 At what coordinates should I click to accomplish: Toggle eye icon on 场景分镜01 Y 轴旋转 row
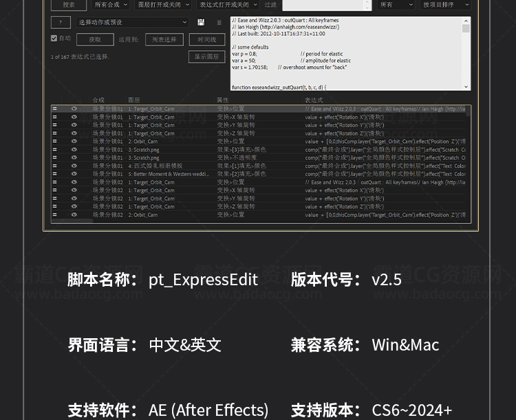coord(74,125)
